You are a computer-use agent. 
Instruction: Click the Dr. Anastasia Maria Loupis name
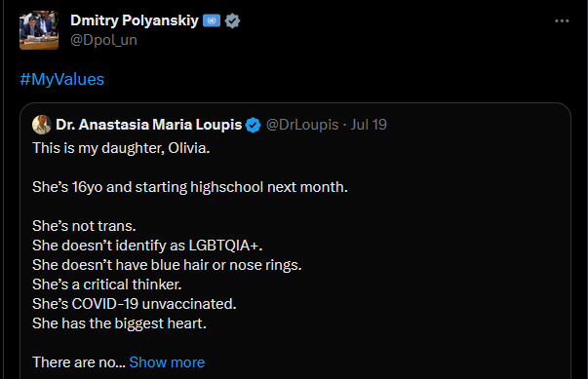[149, 125]
